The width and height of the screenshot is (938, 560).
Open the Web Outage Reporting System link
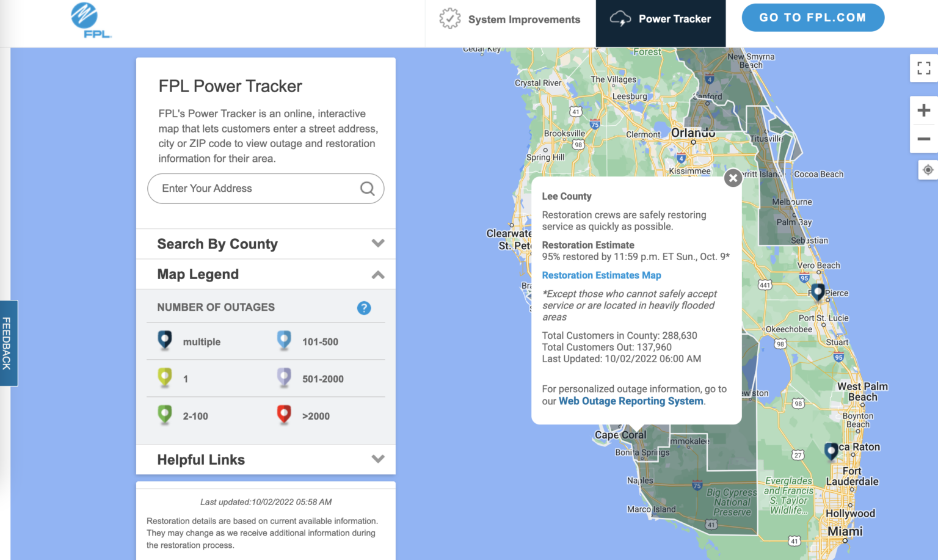631,401
